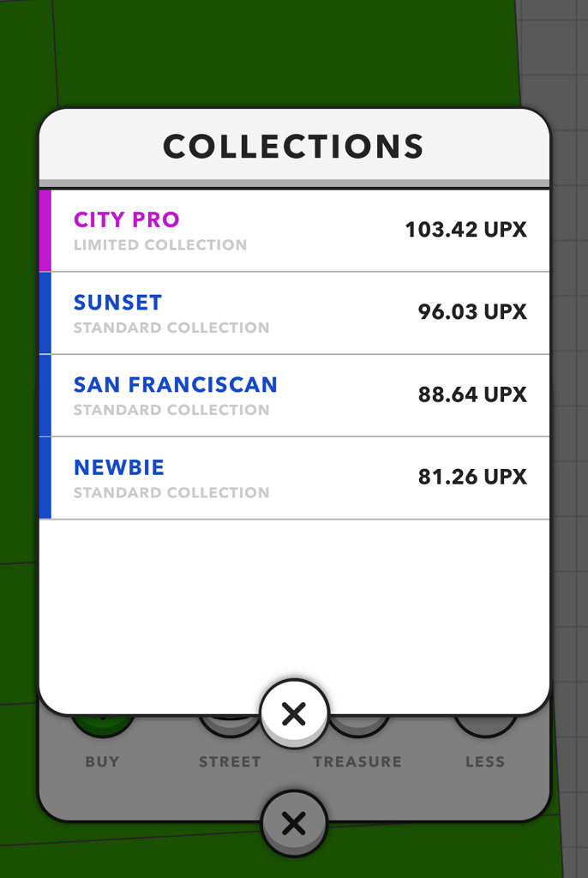The image size is (588, 878).
Task: Click the blue Sunset color bar
Action: click(45, 312)
